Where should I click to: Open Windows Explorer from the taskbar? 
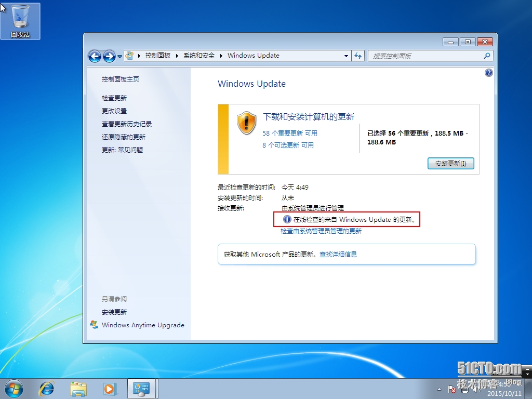pyautogui.click(x=78, y=389)
